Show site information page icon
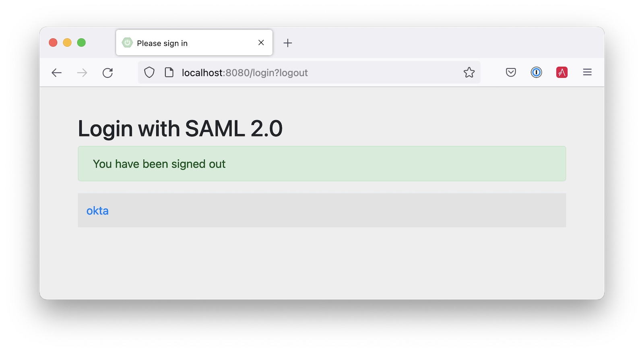 169,72
